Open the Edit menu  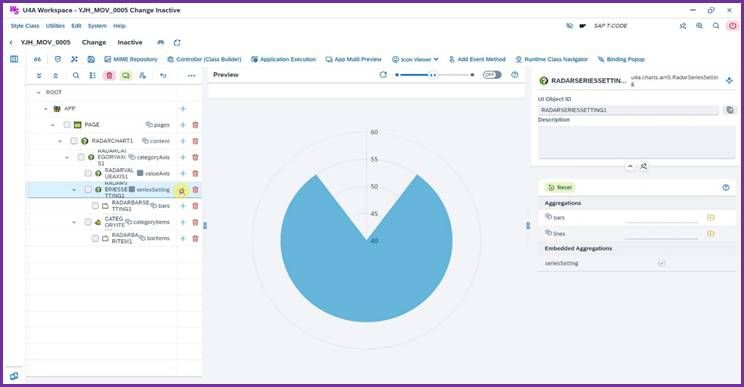pyautogui.click(x=76, y=26)
